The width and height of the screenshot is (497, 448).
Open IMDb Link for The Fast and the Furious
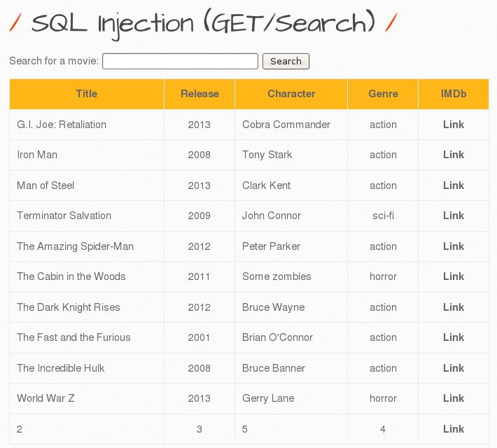[x=454, y=337]
